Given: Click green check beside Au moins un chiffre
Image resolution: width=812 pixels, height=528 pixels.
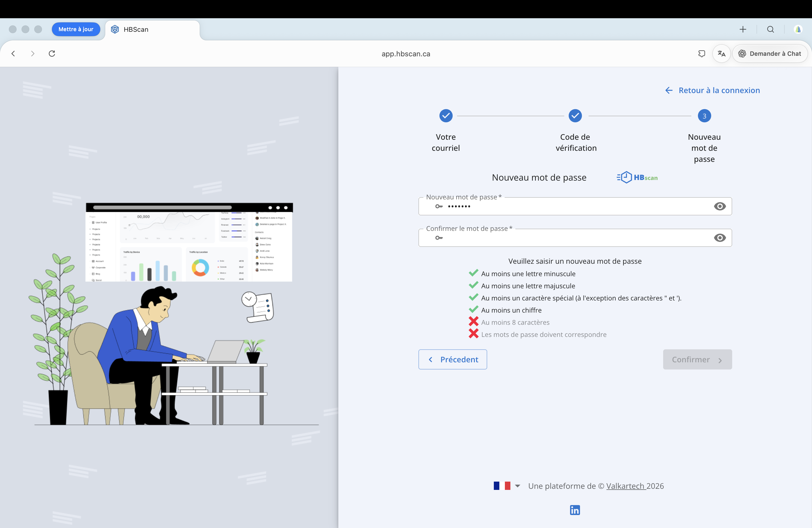Looking at the screenshot, I should click(x=473, y=309).
